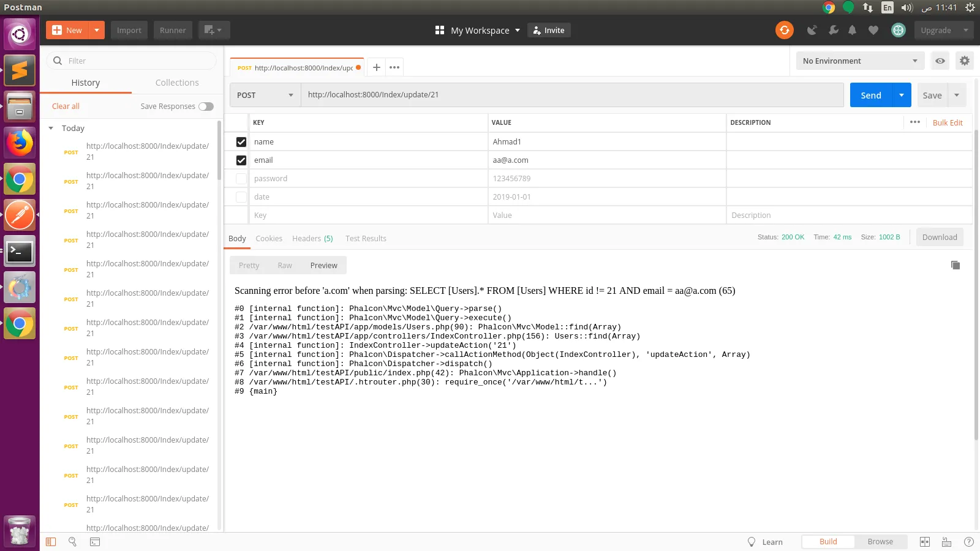The width and height of the screenshot is (980, 551).
Task: Toggle sidebar with bottom-left panel icon
Action: [51, 542]
